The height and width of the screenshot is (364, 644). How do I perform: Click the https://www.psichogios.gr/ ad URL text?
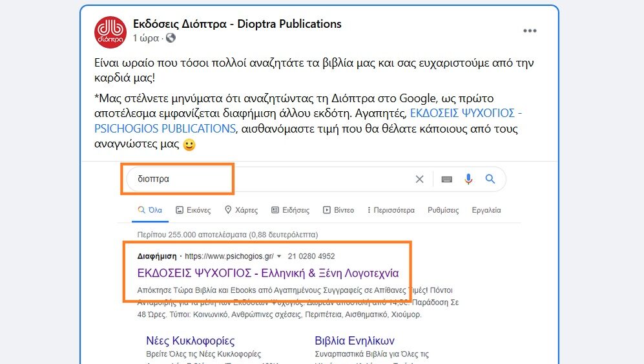229,256
